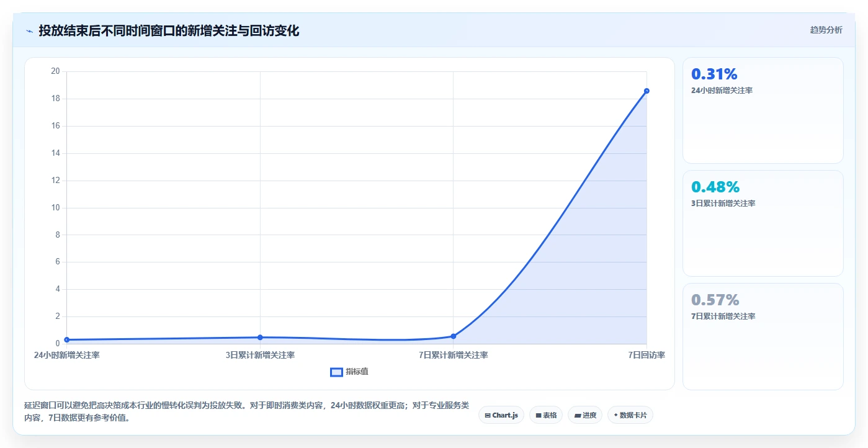
Task: Click the 24小时新增关注率 axis label
Action: tap(67, 355)
